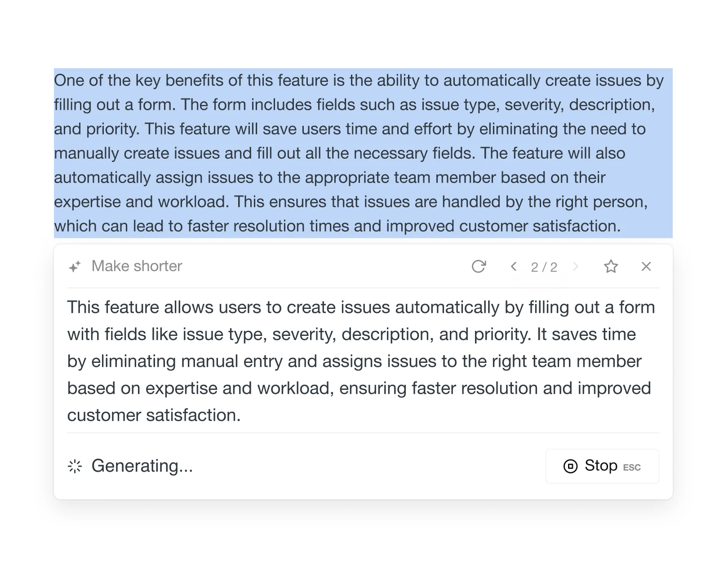Select the "Make shorter" command label

136,266
